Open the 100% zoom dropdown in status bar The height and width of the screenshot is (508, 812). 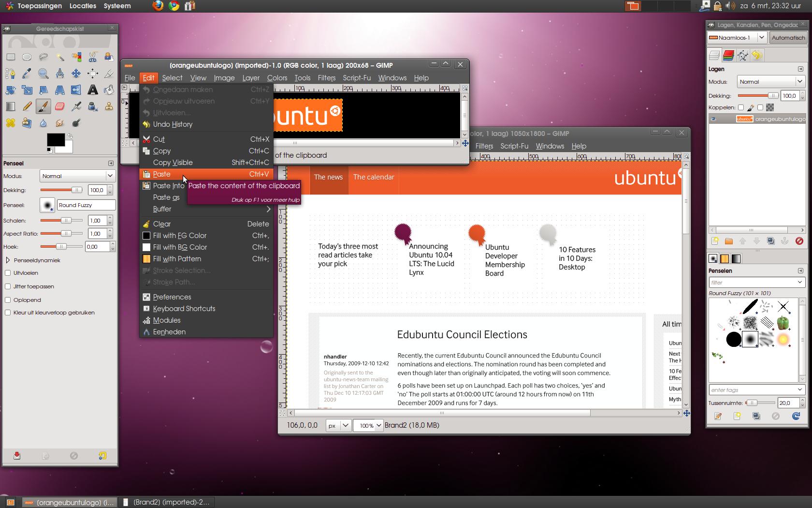tap(368, 425)
